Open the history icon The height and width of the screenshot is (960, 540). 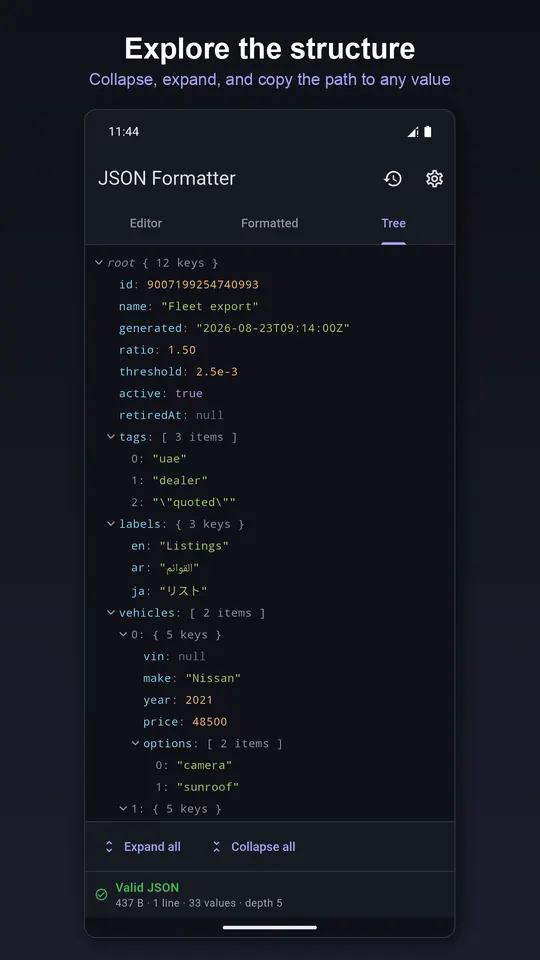coord(392,179)
